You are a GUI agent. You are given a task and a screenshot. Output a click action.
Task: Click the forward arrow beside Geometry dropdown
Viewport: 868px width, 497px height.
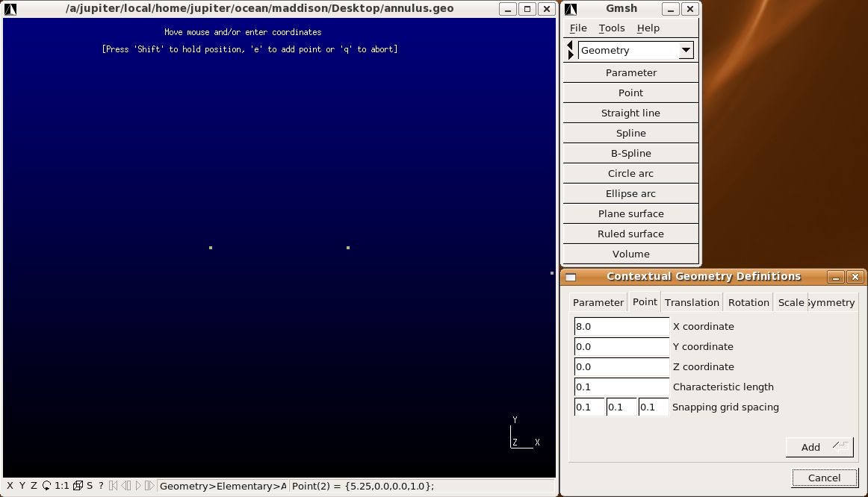click(571, 55)
